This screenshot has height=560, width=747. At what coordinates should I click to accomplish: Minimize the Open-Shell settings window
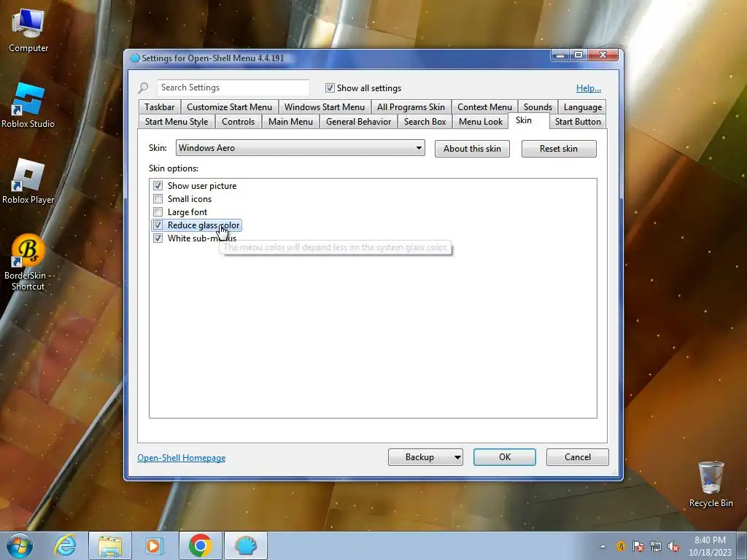pos(560,55)
